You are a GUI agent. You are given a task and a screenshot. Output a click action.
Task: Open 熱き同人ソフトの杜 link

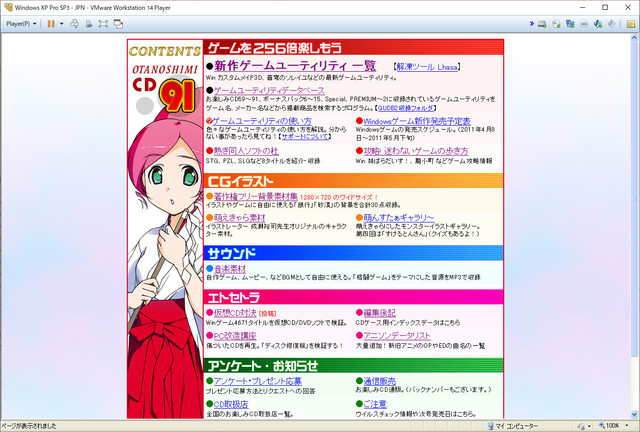pyautogui.click(x=246, y=151)
